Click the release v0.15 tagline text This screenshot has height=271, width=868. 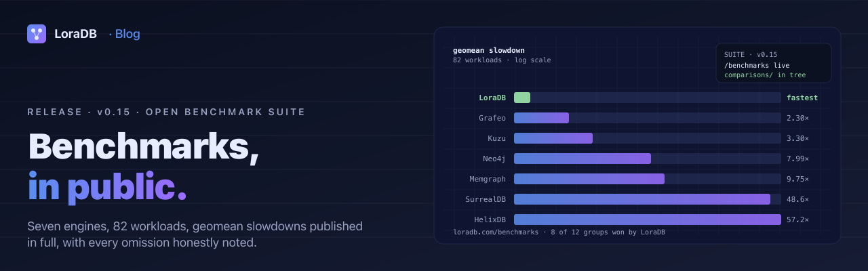pos(166,112)
